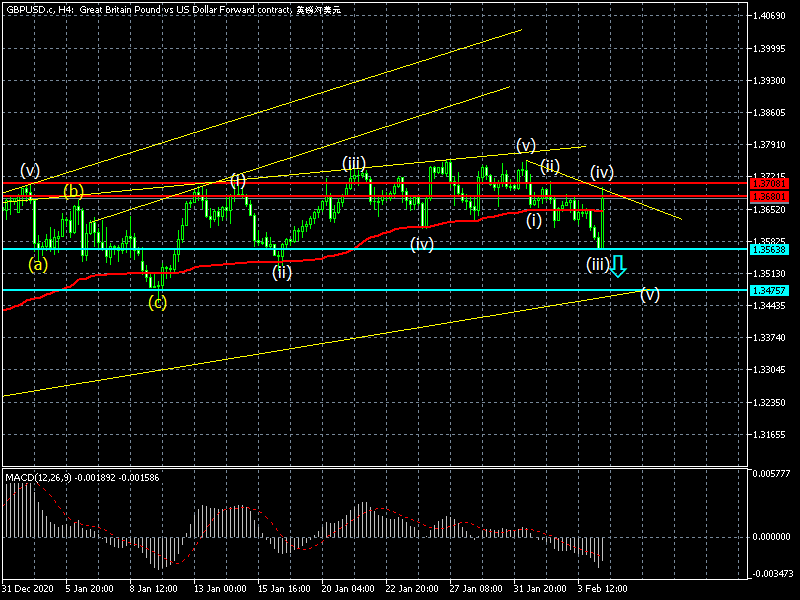Click the 1.33740 price scale value
Screen dimensions: 800x600
pos(769,338)
